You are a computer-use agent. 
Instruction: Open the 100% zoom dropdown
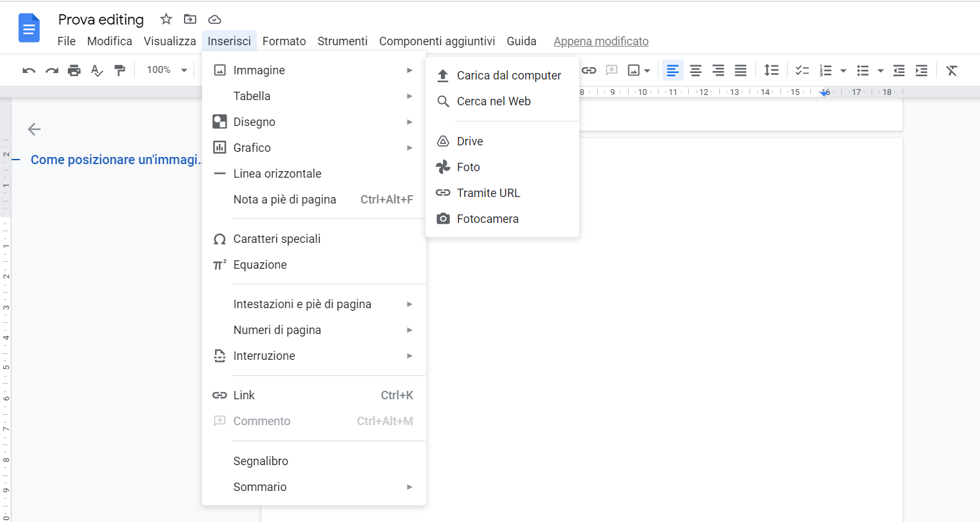pyautogui.click(x=167, y=70)
